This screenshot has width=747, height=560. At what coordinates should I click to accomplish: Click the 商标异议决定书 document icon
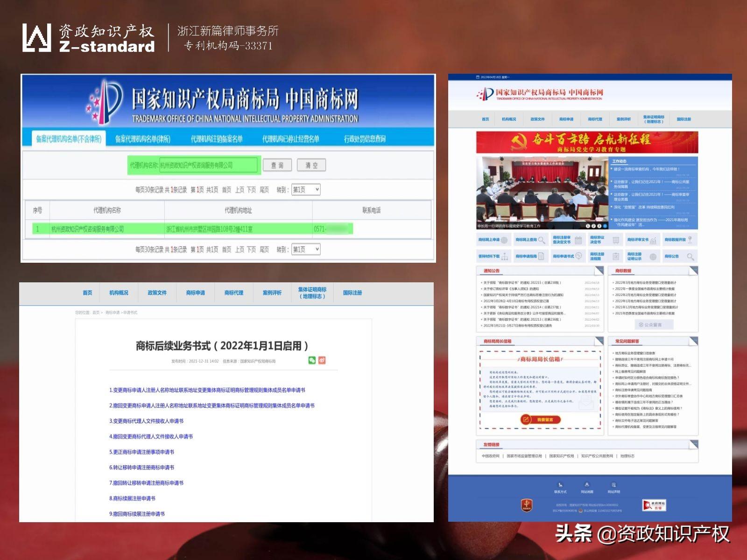[616, 240]
